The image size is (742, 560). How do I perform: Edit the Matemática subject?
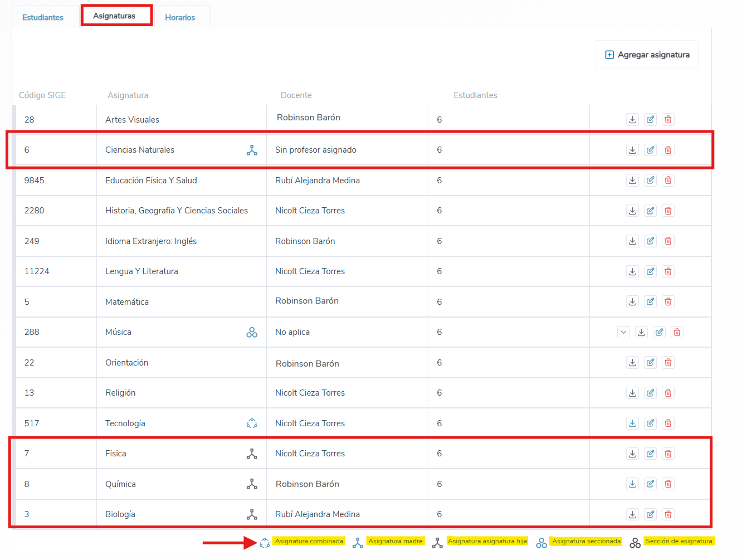point(650,301)
